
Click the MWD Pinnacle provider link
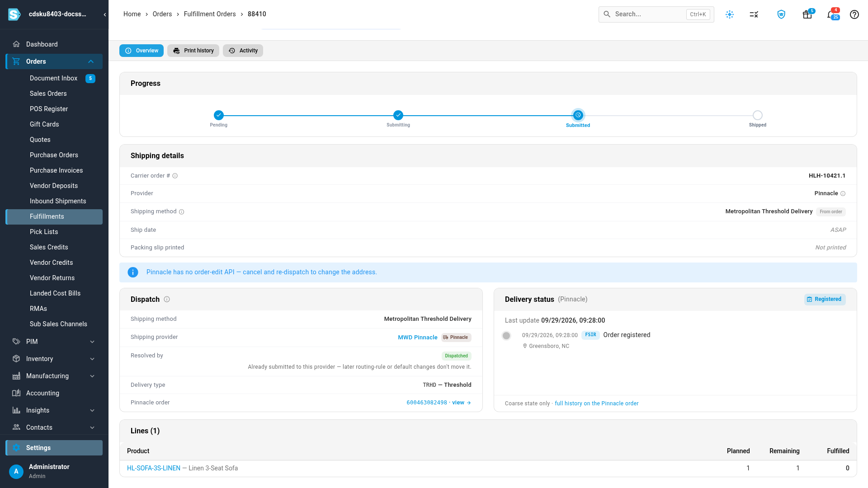417,338
